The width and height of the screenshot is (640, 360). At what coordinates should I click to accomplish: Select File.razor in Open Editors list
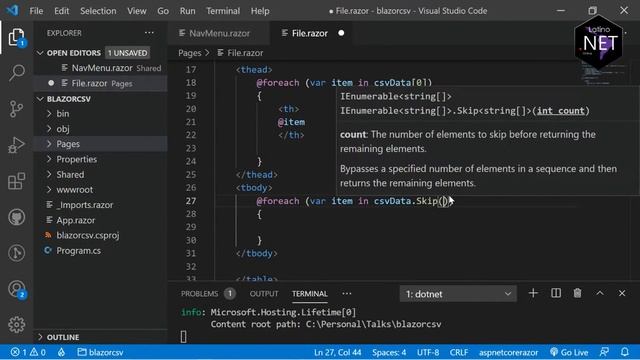[x=101, y=83]
